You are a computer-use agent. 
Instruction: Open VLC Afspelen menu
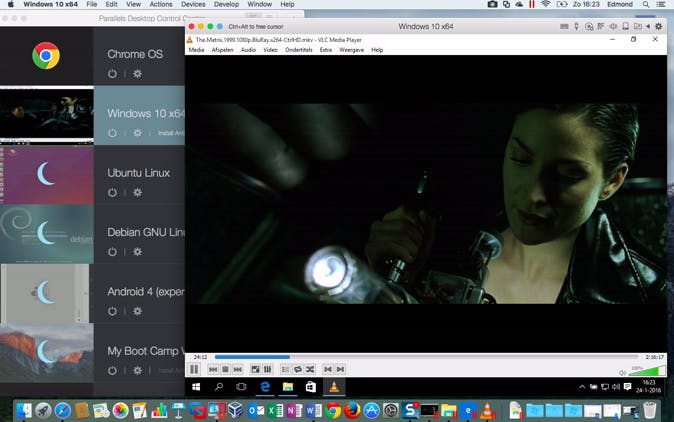tap(222, 50)
